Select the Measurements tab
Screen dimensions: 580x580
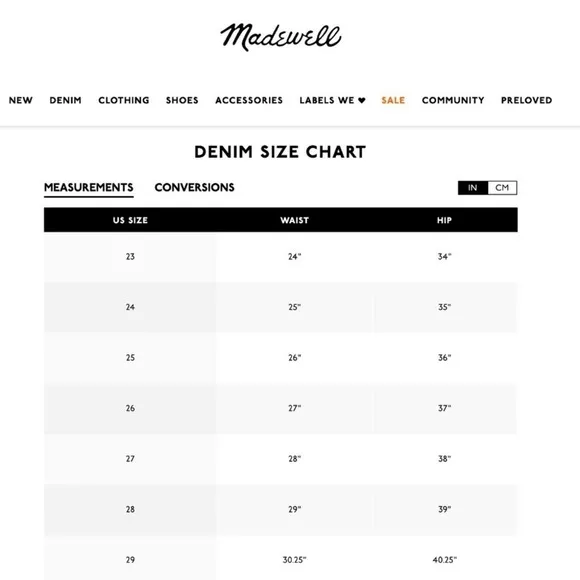89,188
